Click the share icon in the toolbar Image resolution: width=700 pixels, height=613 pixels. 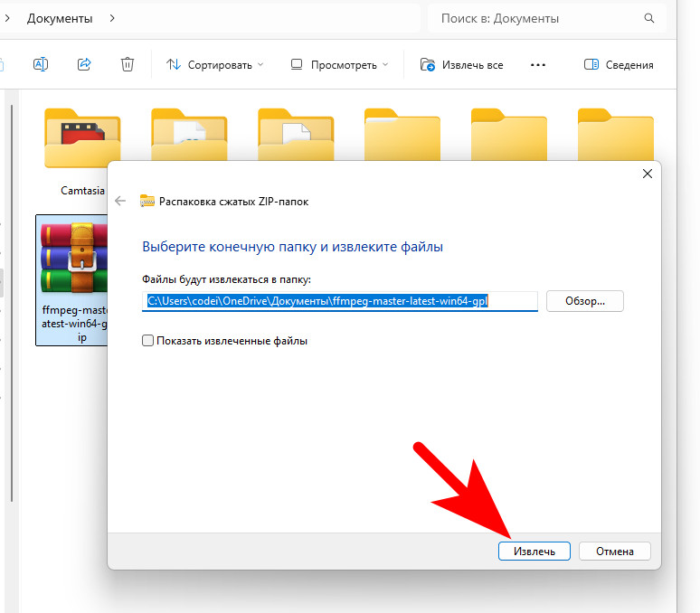(x=84, y=64)
